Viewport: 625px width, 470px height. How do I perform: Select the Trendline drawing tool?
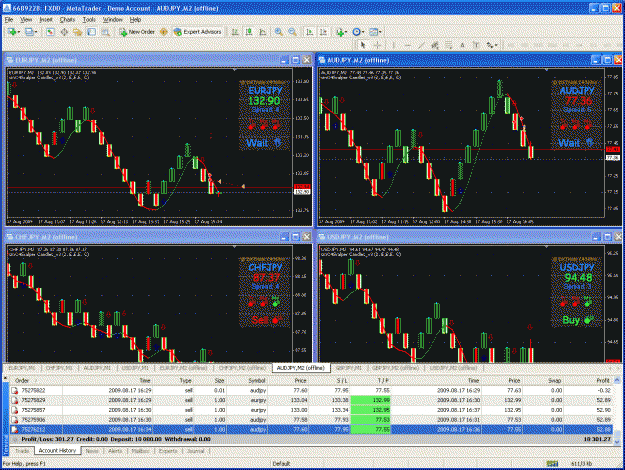(x=421, y=45)
